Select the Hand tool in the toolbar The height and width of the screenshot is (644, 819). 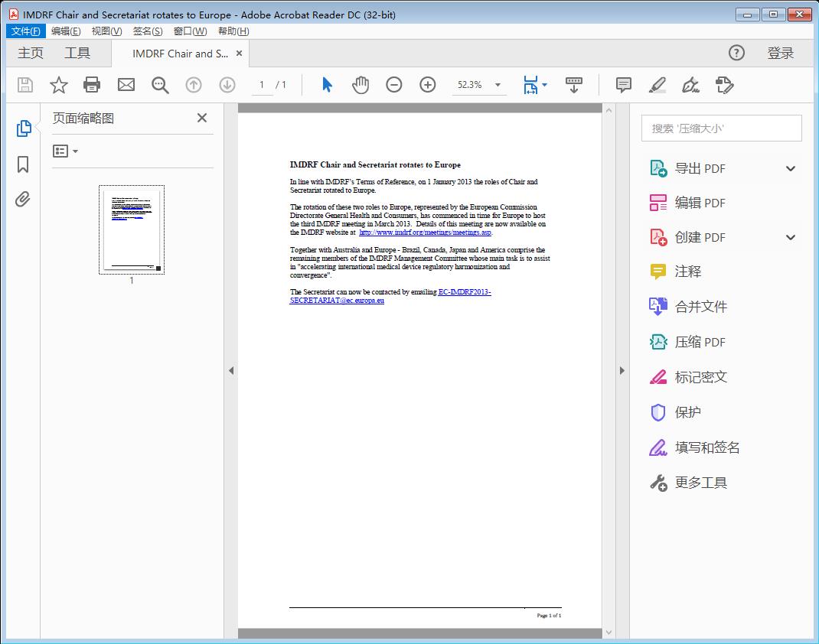360,85
